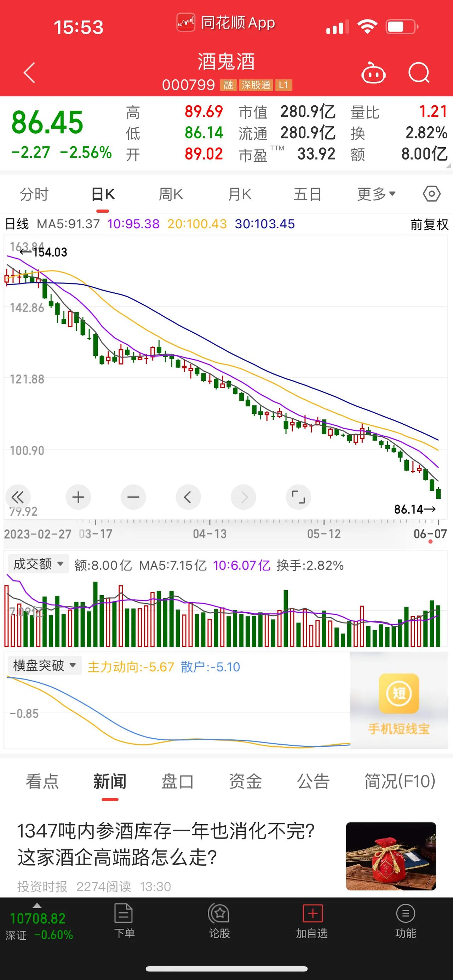Open the robot assistant icon
The width and height of the screenshot is (453, 980).
pyautogui.click(x=373, y=73)
